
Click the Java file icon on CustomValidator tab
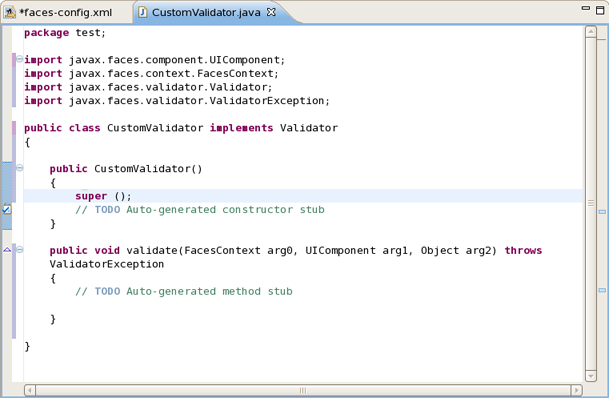click(x=143, y=12)
